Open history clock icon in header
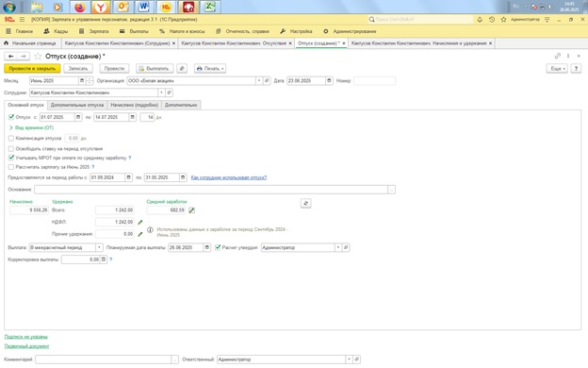 492,20
